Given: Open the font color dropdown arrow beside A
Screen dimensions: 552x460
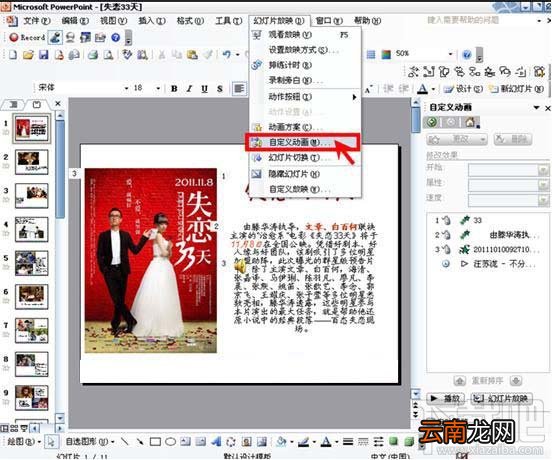Looking at the screenshot, I should [433, 89].
